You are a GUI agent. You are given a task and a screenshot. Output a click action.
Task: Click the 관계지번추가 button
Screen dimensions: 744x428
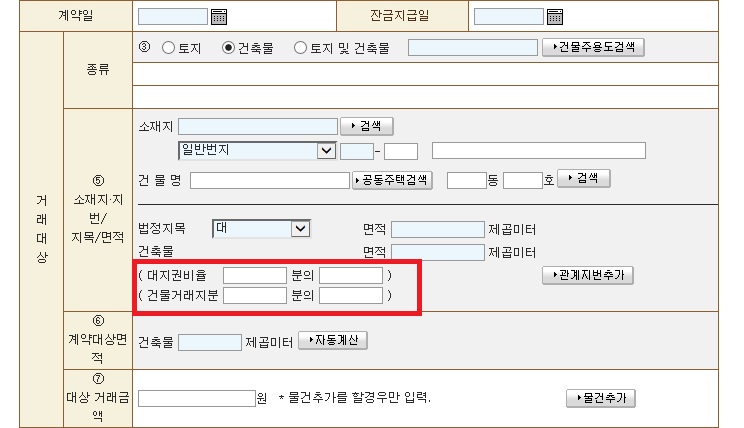[x=587, y=274]
